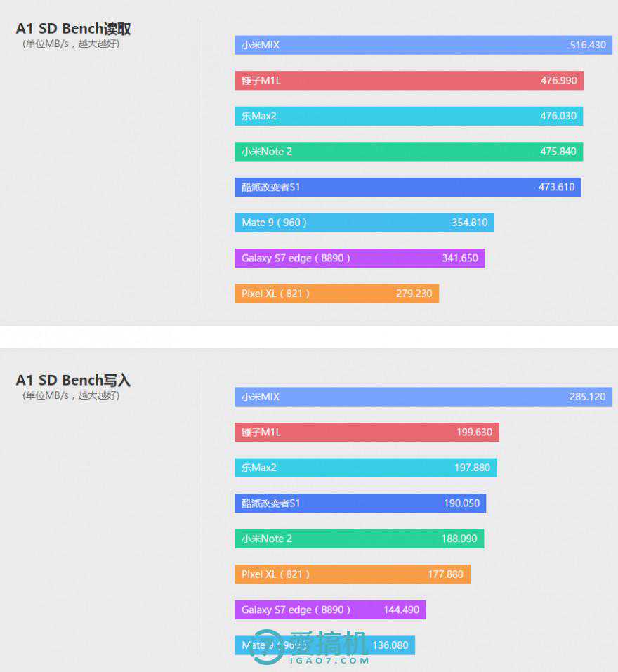
Task: Click the 乐Max2 bar showing 476.030
Action: pos(409,116)
